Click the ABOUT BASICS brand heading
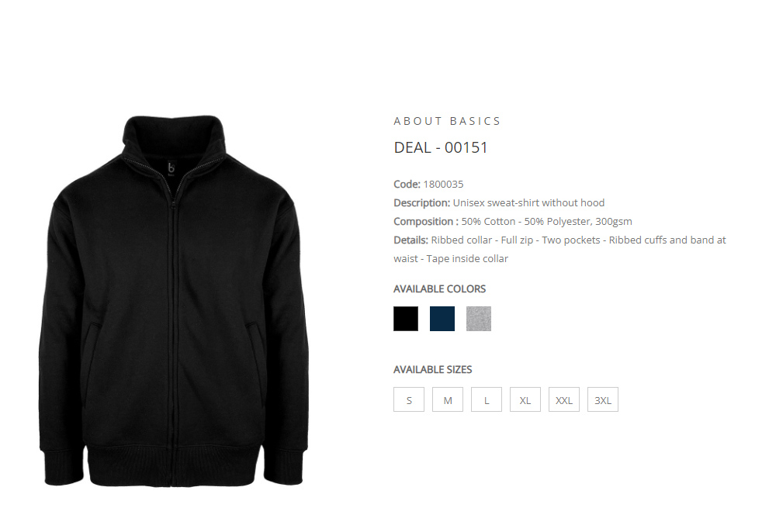This screenshot has height=532, width=769. click(x=447, y=121)
